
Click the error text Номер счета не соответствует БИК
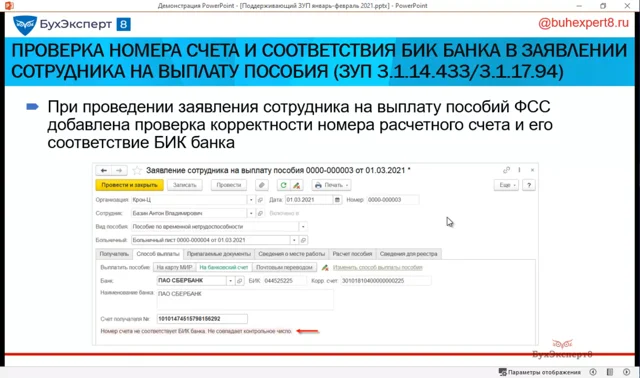click(196, 331)
